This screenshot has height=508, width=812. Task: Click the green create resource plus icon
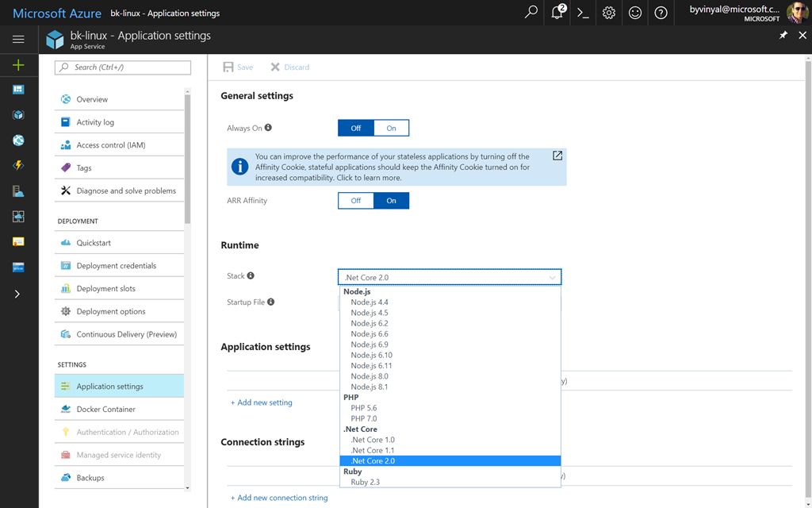pyautogui.click(x=18, y=65)
